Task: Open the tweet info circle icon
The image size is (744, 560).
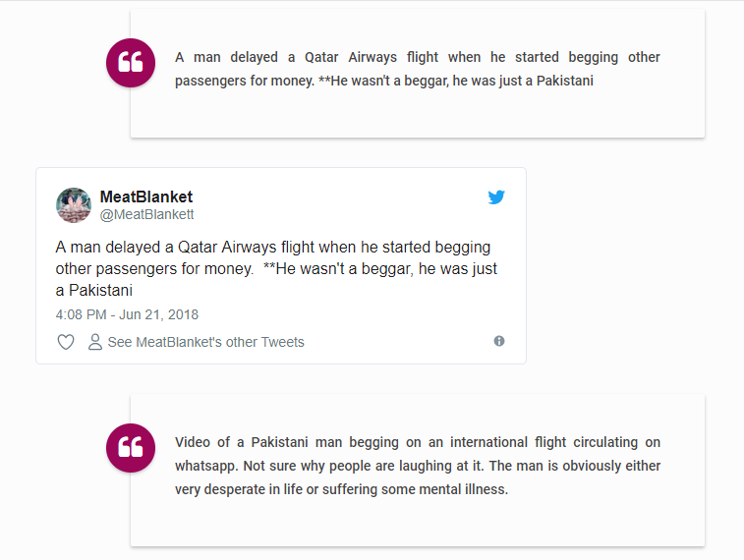Action: click(499, 341)
